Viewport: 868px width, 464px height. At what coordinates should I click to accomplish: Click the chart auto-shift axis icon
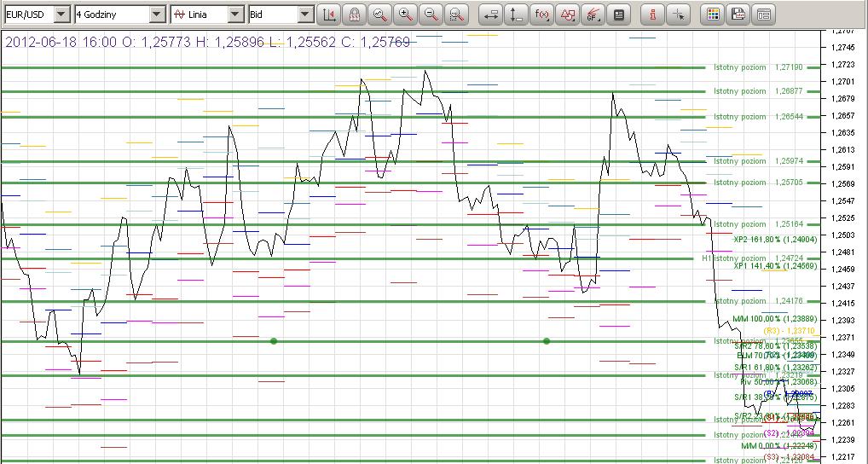click(x=329, y=15)
